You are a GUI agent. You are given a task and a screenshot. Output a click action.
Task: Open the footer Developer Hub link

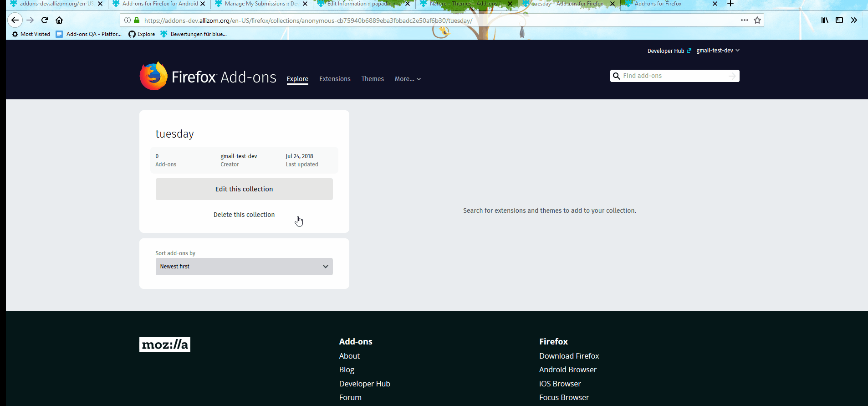click(364, 384)
